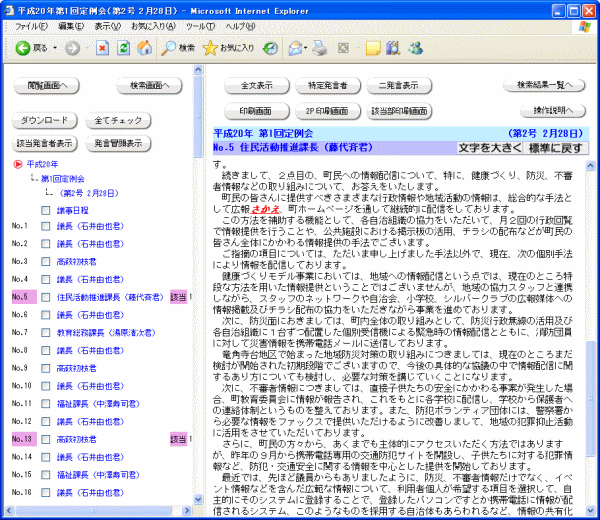Click the left pane scroll-up arrow
The height and width of the screenshot is (520, 600).
[x=198, y=70]
